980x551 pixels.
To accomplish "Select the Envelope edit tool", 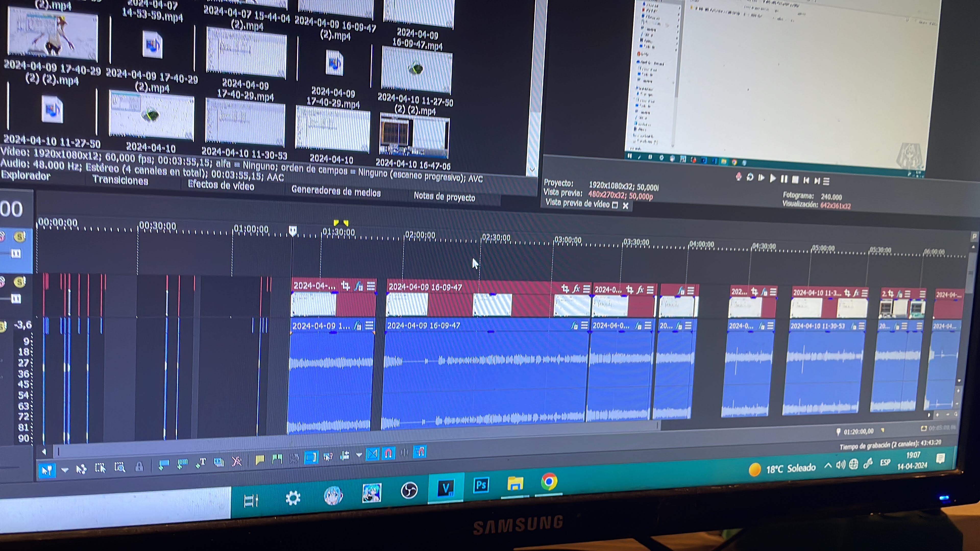I will (81, 469).
